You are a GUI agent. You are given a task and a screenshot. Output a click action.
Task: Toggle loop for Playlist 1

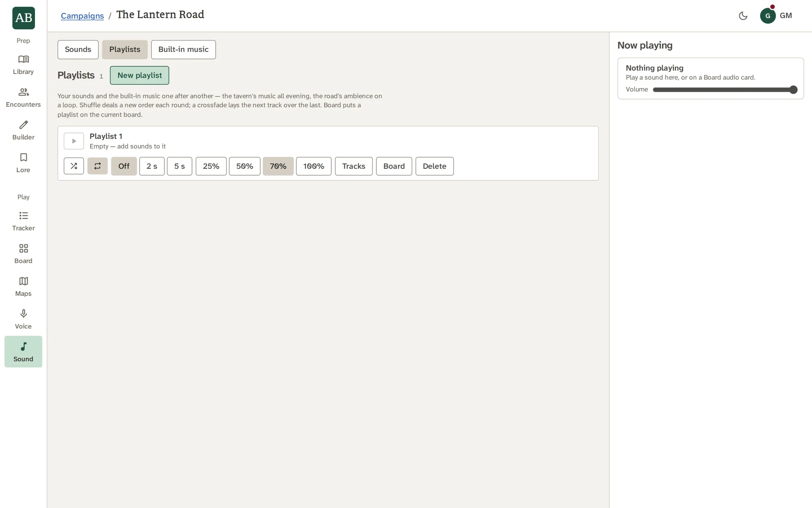[x=97, y=166]
